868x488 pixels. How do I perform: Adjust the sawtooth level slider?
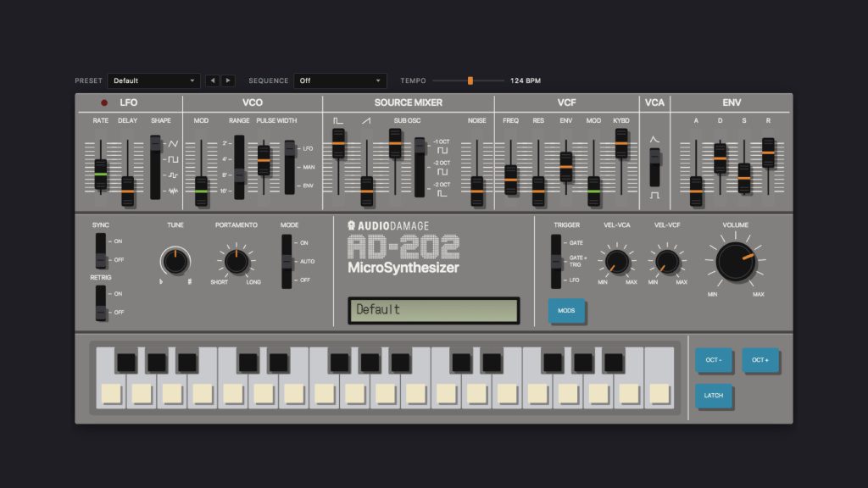click(366, 191)
